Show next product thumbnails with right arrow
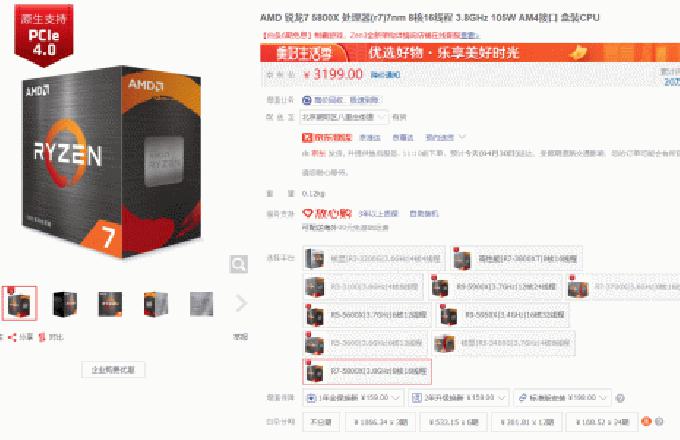 [241, 303]
